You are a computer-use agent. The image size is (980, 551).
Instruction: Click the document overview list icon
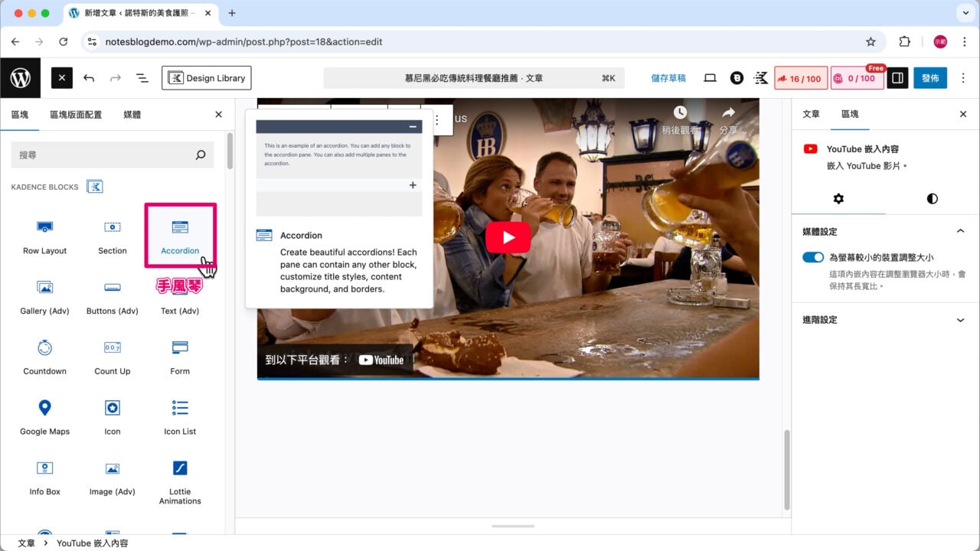pyautogui.click(x=142, y=78)
